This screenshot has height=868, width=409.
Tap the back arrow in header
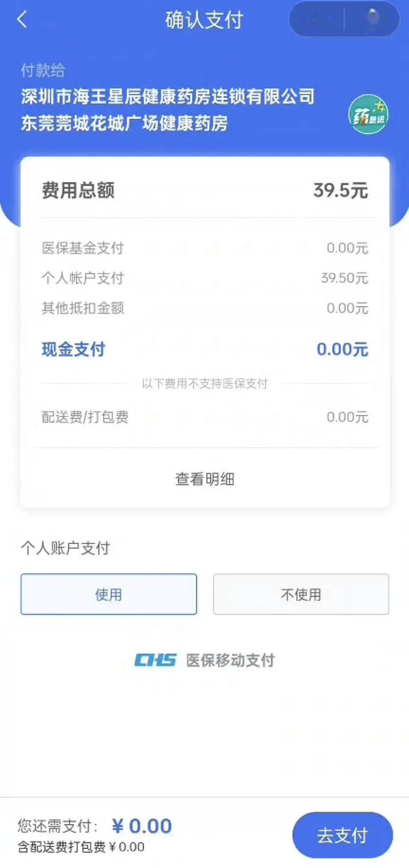click(22, 19)
